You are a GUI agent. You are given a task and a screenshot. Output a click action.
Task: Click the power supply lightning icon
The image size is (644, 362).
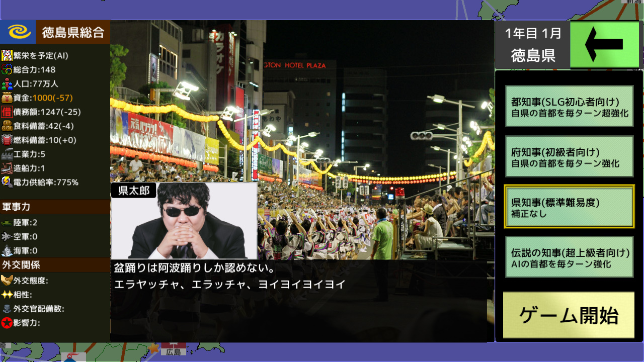click(x=7, y=183)
